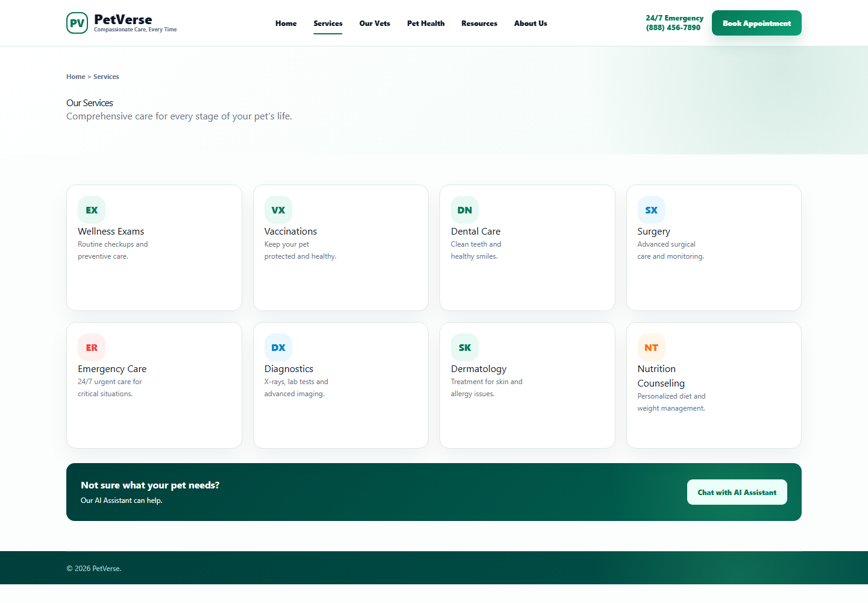
Task: Click 'Compassionate Care, Every Time' tagline
Action: pyautogui.click(x=136, y=30)
